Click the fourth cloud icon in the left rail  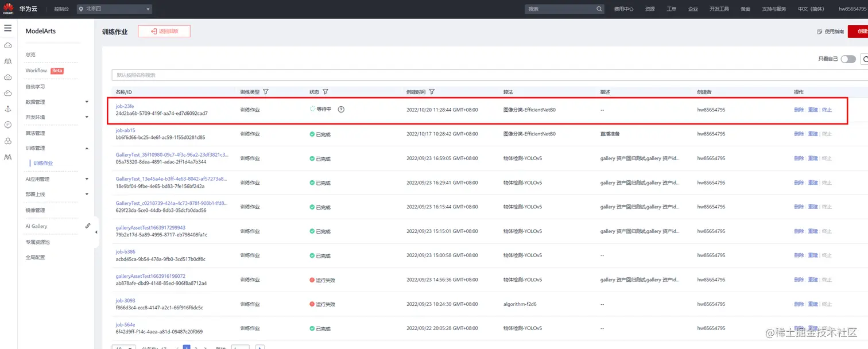pos(8,93)
